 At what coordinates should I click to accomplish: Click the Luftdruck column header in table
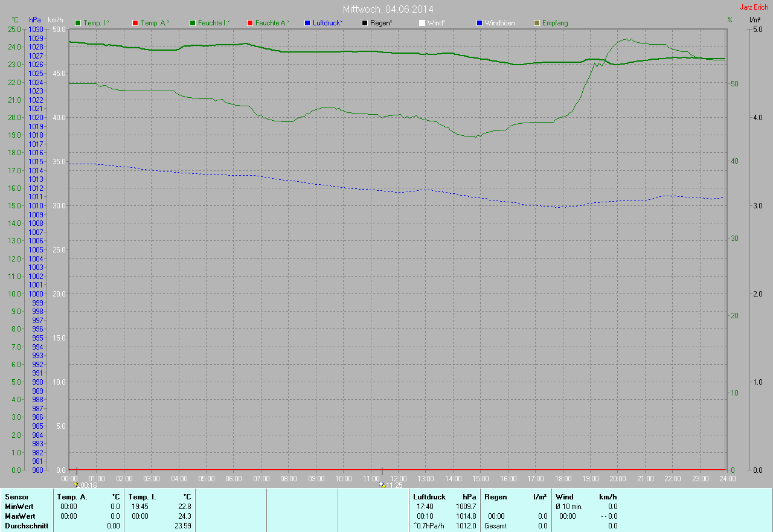(x=429, y=497)
